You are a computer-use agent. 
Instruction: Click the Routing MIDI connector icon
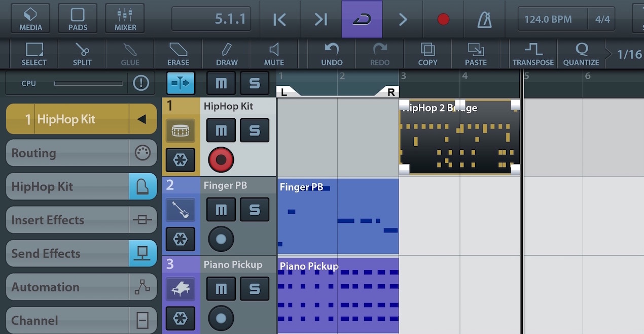click(142, 153)
